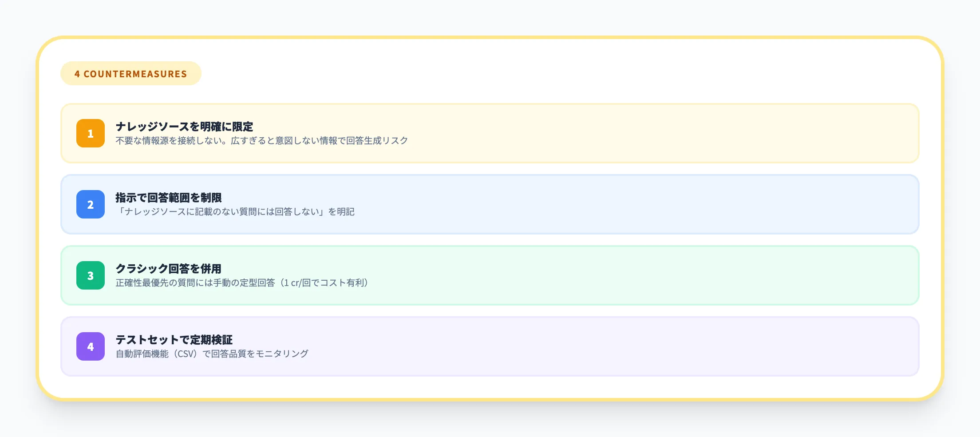Click the purple badge beside テストセットで定期検証
This screenshot has height=437, width=980.
coord(91,346)
